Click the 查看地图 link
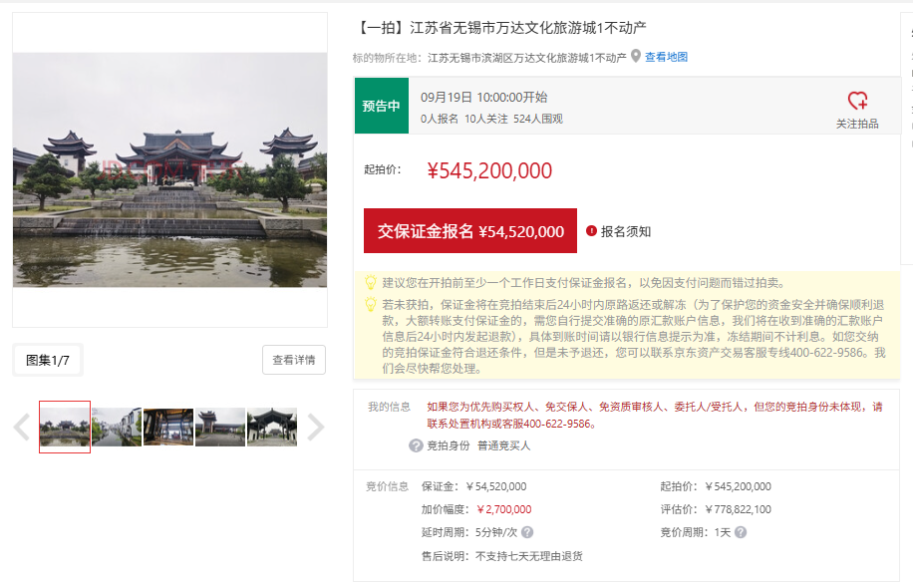Image resolution: width=913 pixels, height=588 pixels. click(668, 58)
